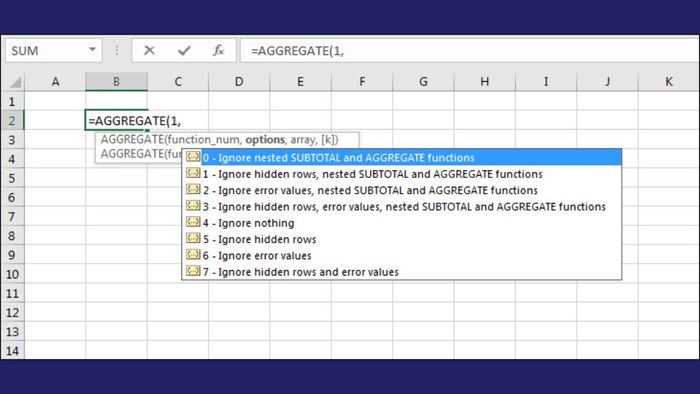Select option 7 - Ignore hidden rows and error values
The height and width of the screenshot is (394, 700).
pyautogui.click(x=402, y=272)
